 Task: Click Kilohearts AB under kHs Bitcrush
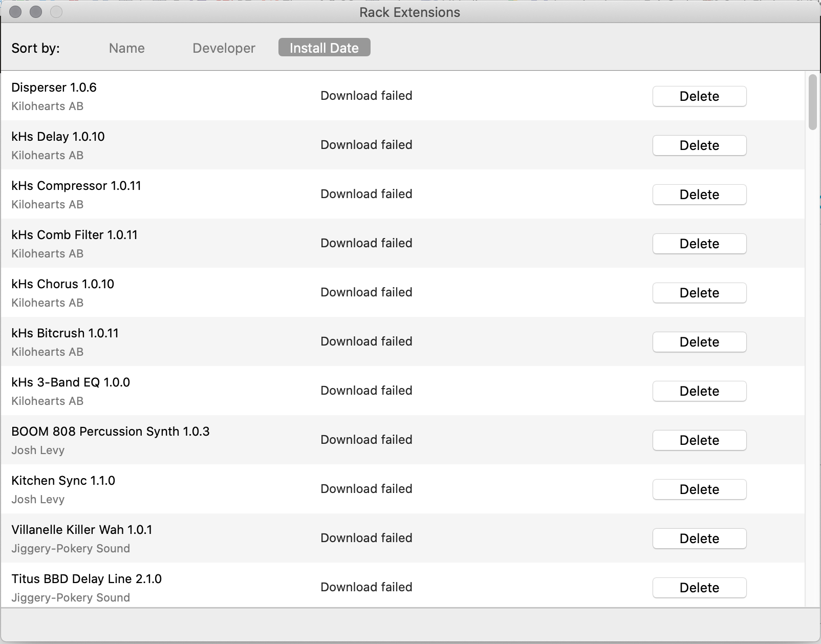tap(47, 352)
